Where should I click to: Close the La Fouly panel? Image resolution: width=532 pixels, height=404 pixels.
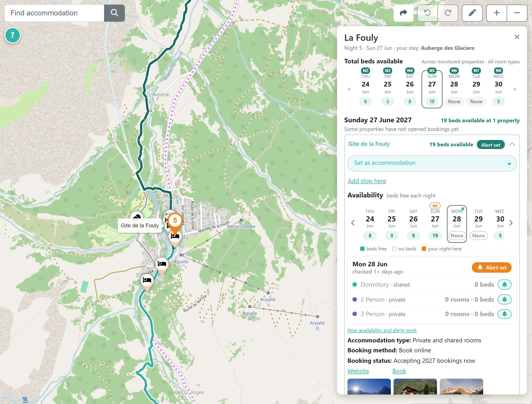click(x=517, y=37)
